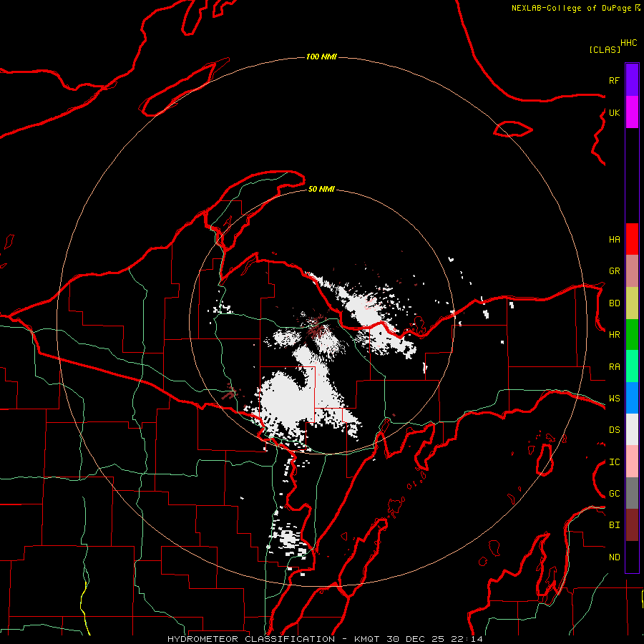644x644 pixels.
Task: Click the HHC product label
Action: 628,43
